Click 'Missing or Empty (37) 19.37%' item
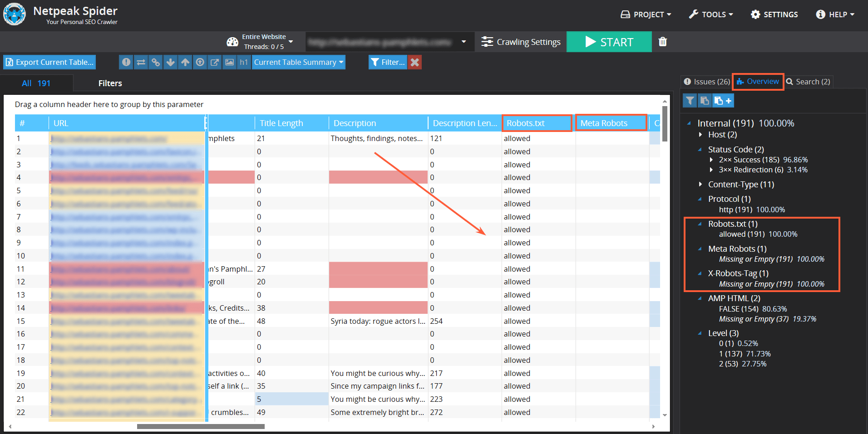This screenshot has width=868, height=434. point(767,319)
